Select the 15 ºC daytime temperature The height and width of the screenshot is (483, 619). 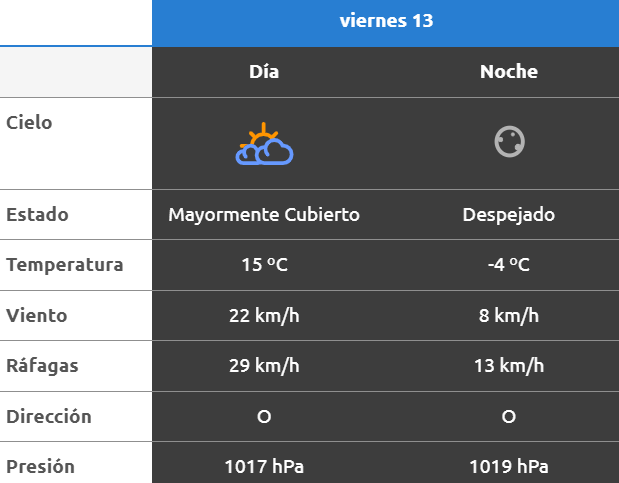[264, 265]
